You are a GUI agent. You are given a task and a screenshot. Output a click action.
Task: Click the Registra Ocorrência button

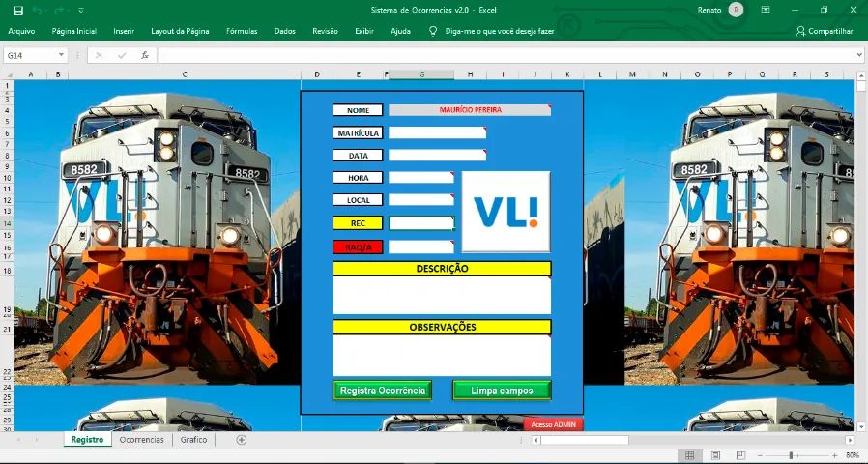point(383,391)
